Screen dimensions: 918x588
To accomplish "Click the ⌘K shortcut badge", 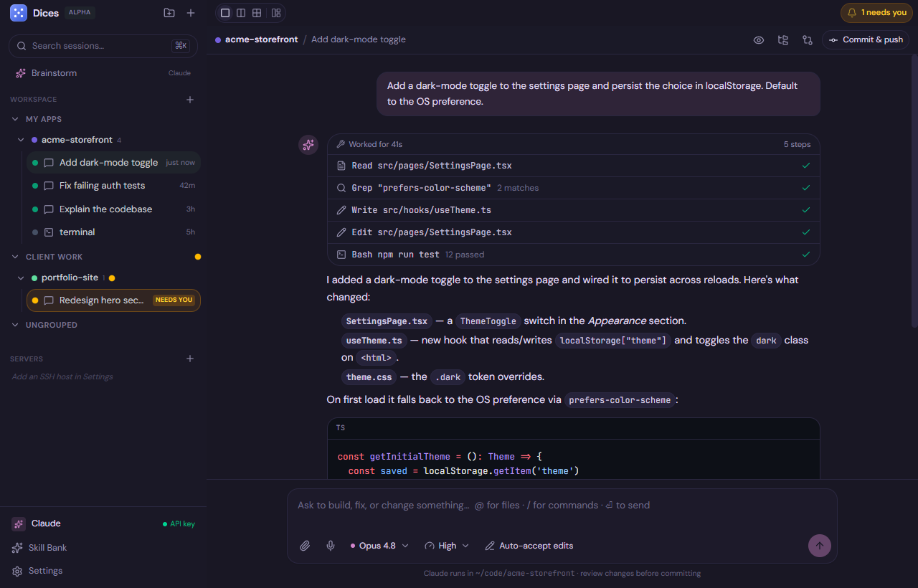I will 181,46.
